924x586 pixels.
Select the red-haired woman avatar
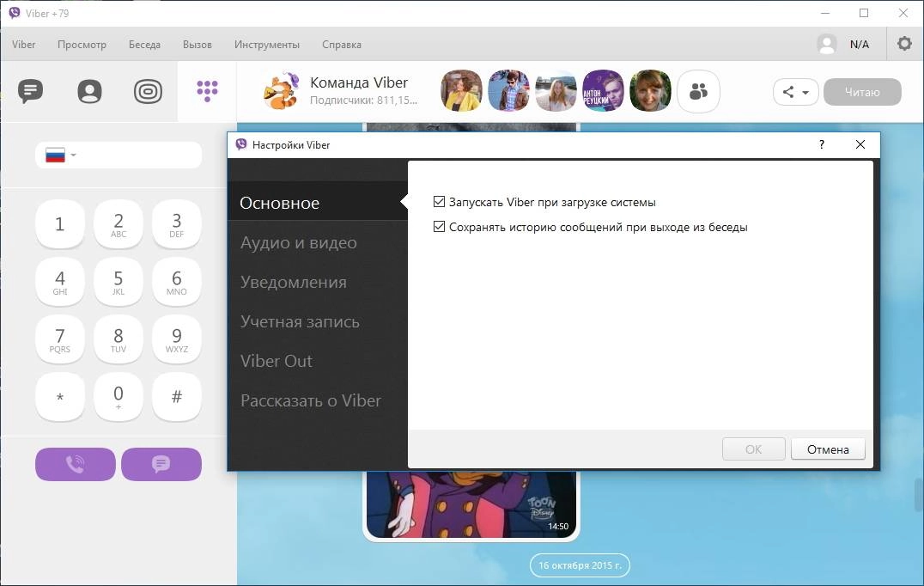[x=650, y=91]
